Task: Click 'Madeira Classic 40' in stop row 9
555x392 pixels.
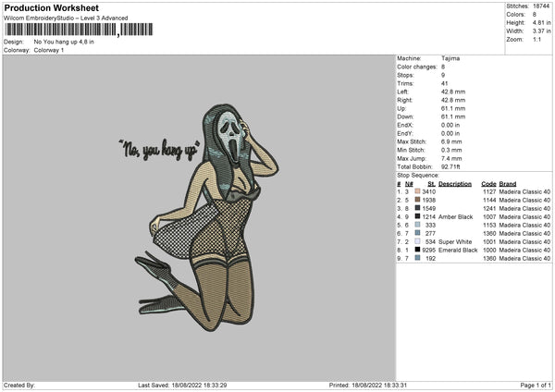Action: pos(524,259)
